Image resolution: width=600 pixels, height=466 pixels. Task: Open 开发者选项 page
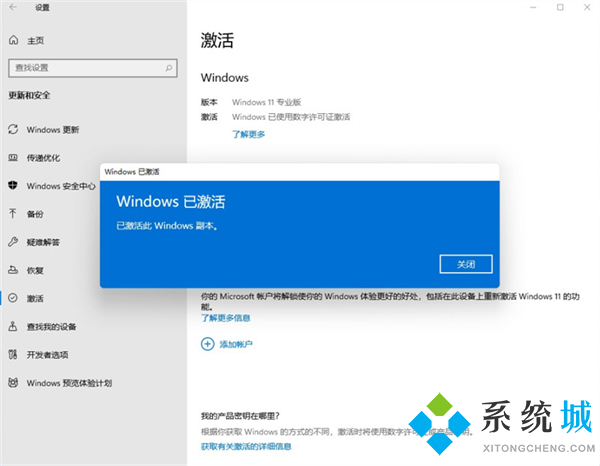pos(47,355)
